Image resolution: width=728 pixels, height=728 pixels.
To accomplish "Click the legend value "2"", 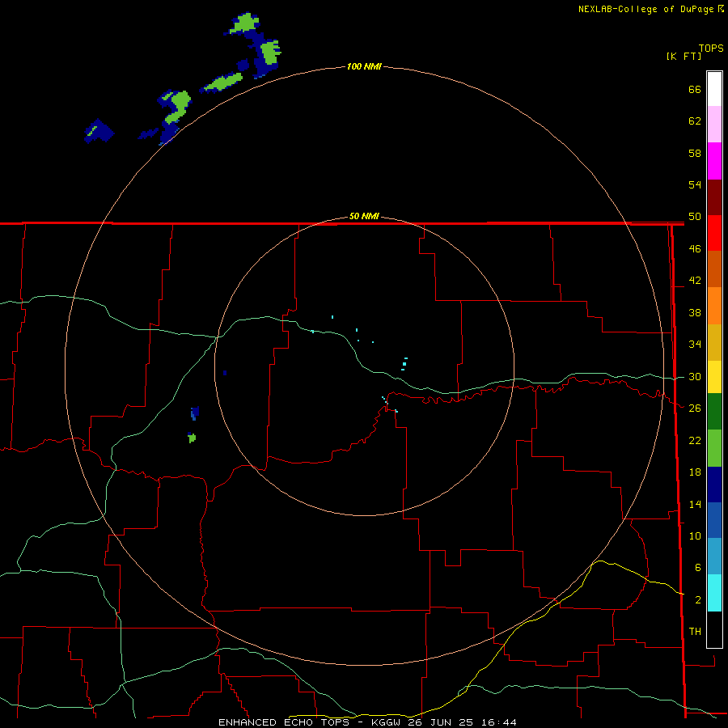I will tap(698, 600).
